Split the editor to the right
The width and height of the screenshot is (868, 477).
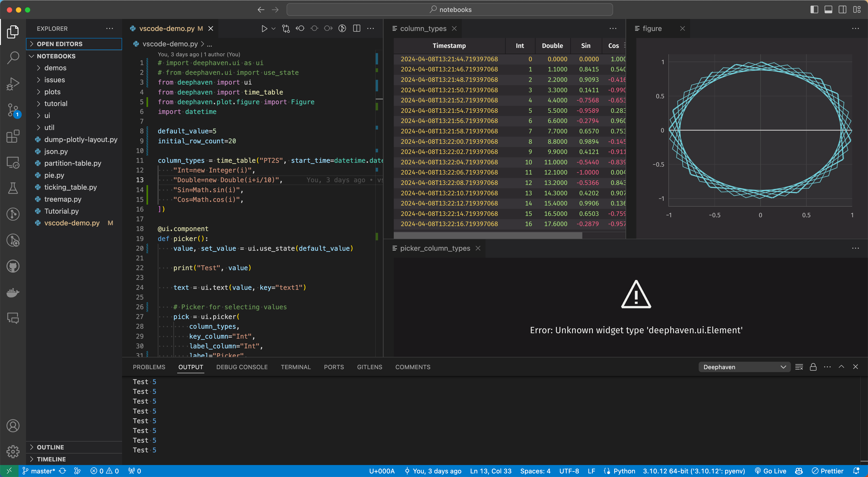pyautogui.click(x=356, y=29)
